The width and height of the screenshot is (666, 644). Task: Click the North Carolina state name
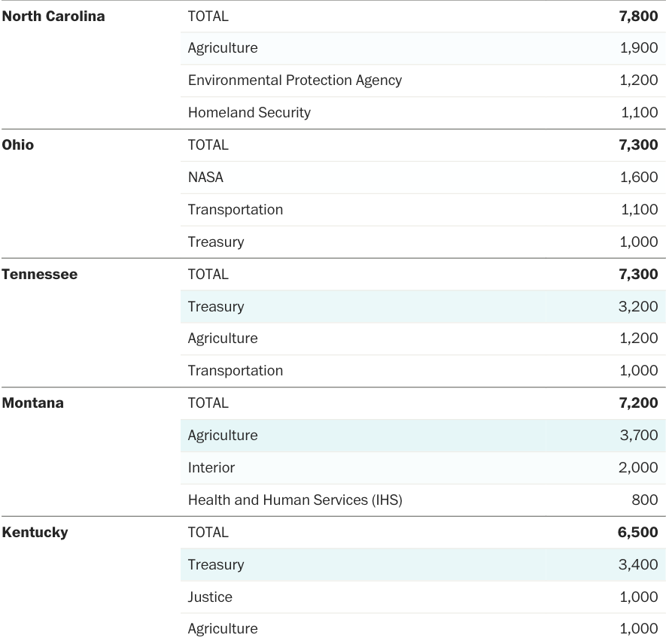point(53,16)
